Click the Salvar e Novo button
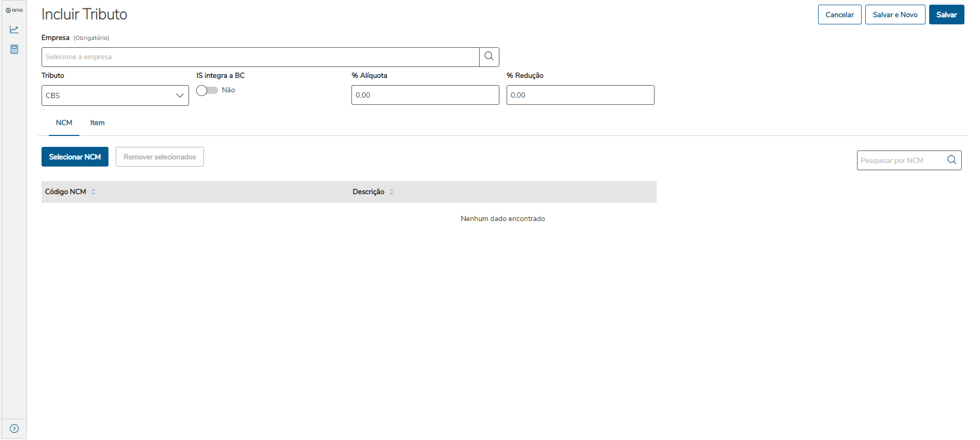 coord(895,15)
